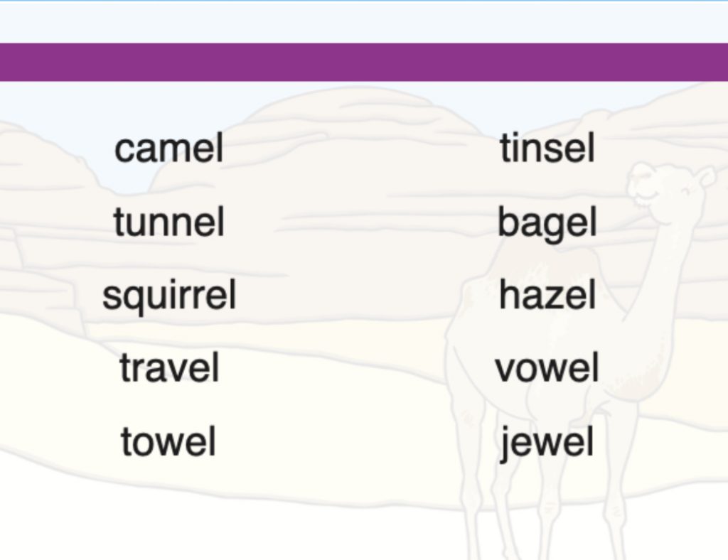Select the word tunnel
This screenshot has width=728, height=560.
pos(169,221)
